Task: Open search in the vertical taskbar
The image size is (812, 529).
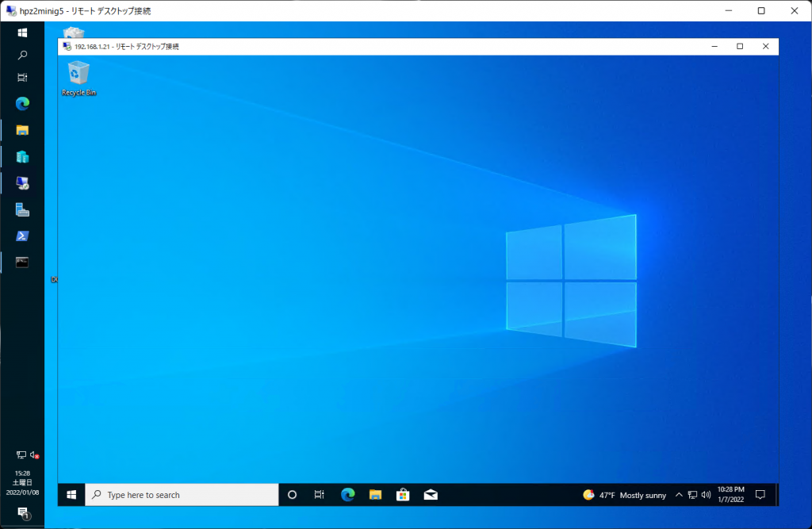Action: (x=22, y=55)
